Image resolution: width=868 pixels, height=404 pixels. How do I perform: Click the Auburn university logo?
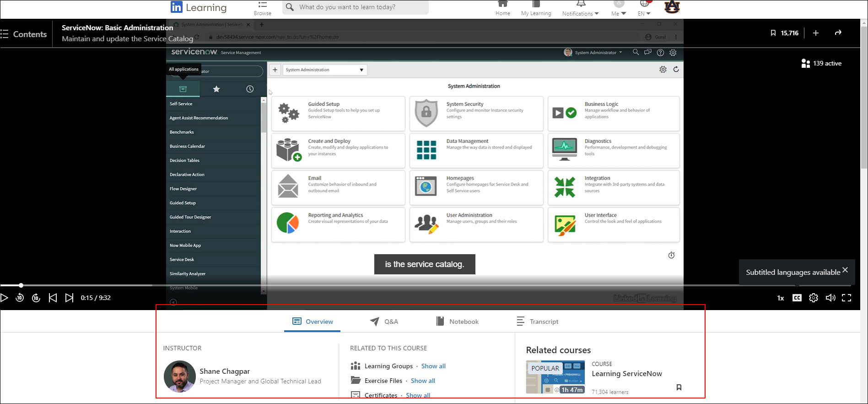click(x=672, y=7)
